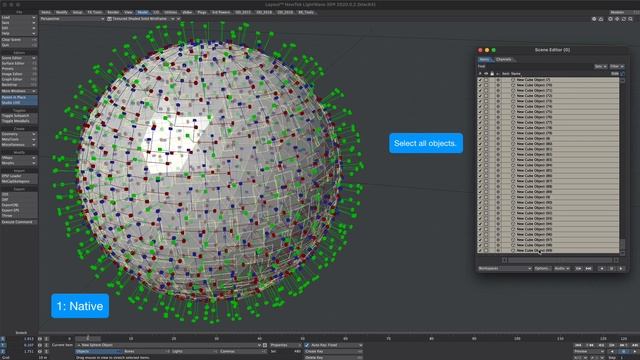Open Channels tab in Scene Editor
Image resolution: width=640 pixels, height=360 pixels.
(x=504, y=60)
